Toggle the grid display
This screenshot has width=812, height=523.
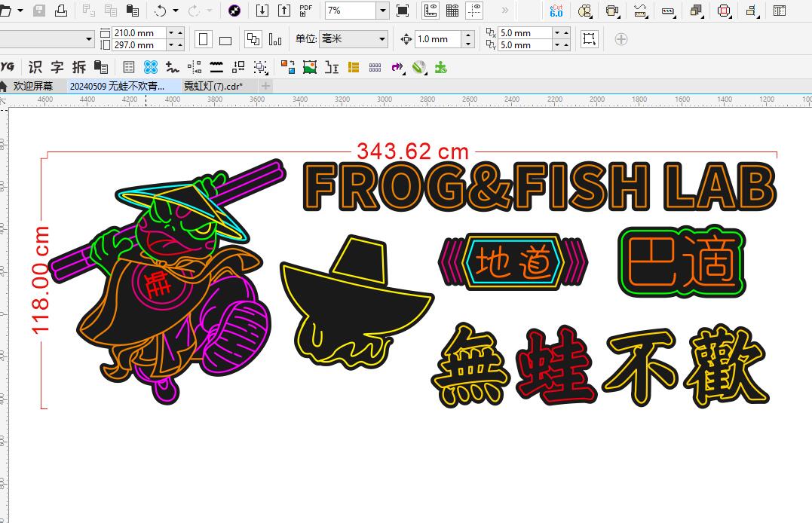(452, 11)
